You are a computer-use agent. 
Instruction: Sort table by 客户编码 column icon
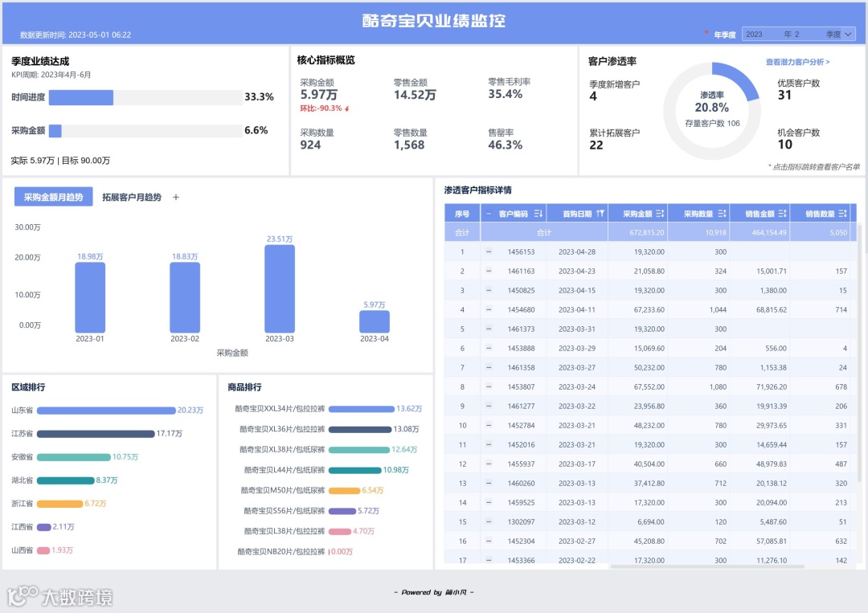(x=538, y=214)
